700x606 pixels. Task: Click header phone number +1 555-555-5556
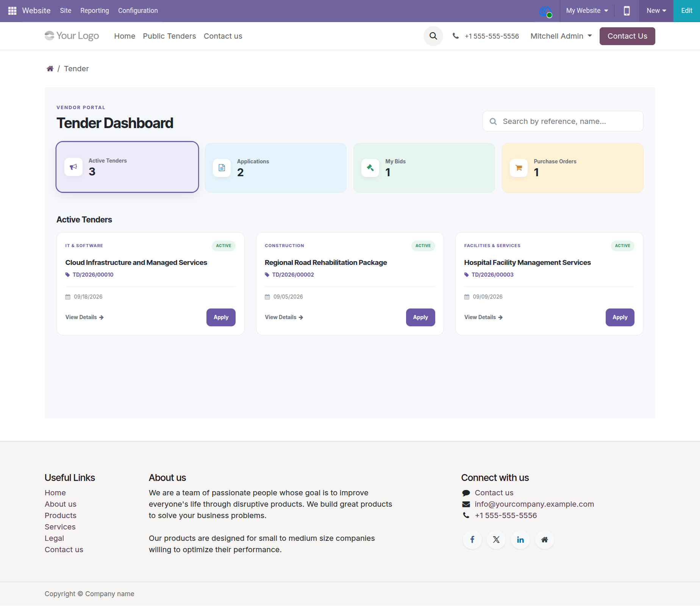tap(492, 36)
